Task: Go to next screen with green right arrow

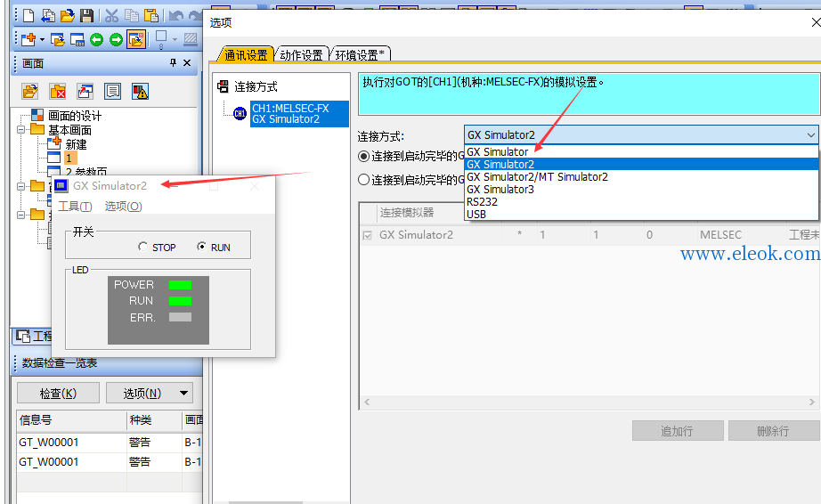Action: (116, 39)
